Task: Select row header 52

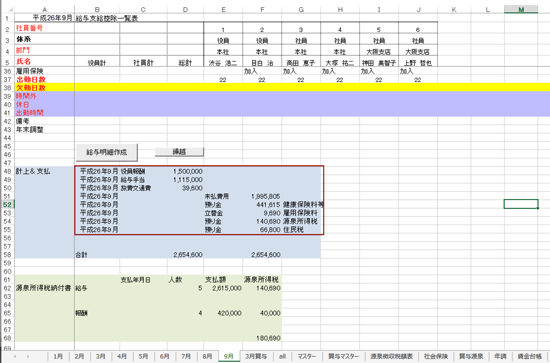Action: click(7, 204)
